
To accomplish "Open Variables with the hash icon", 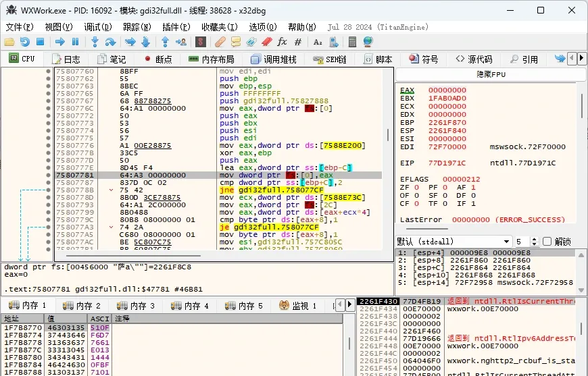I will tap(298, 42).
